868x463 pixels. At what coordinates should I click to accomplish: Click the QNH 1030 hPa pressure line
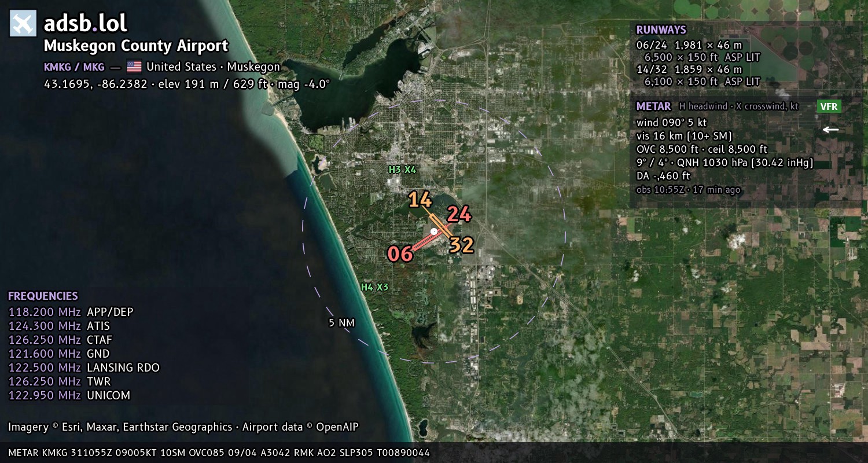pyautogui.click(x=724, y=163)
